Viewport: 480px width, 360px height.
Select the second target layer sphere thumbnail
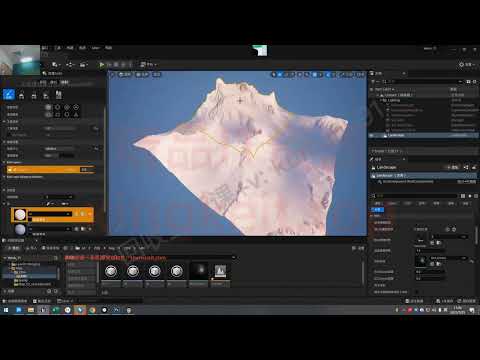pyautogui.click(x=20, y=229)
